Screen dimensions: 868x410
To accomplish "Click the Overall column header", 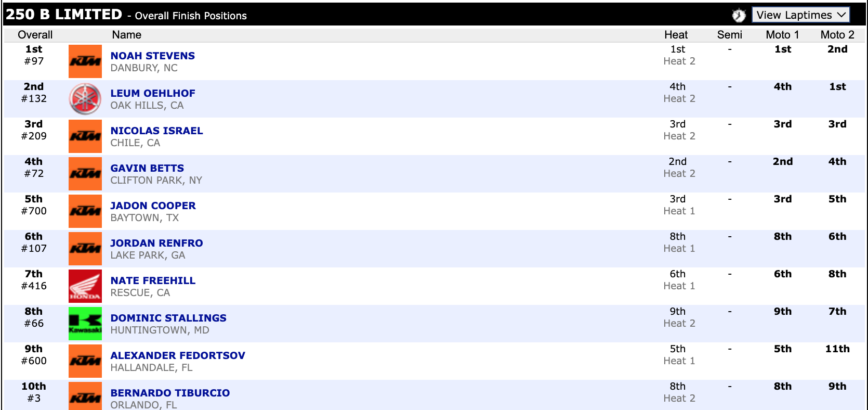I will [35, 35].
